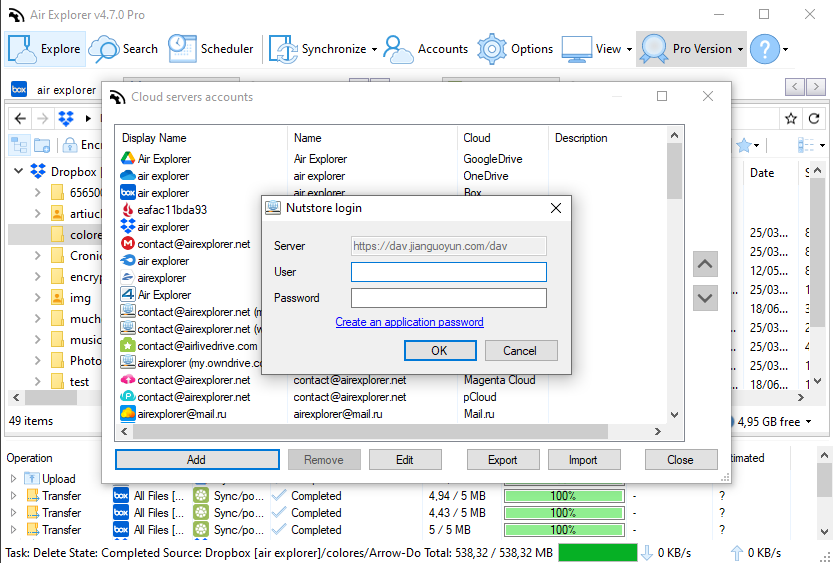Refresh the folder listing
833x563 pixels.
click(x=814, y=118)
